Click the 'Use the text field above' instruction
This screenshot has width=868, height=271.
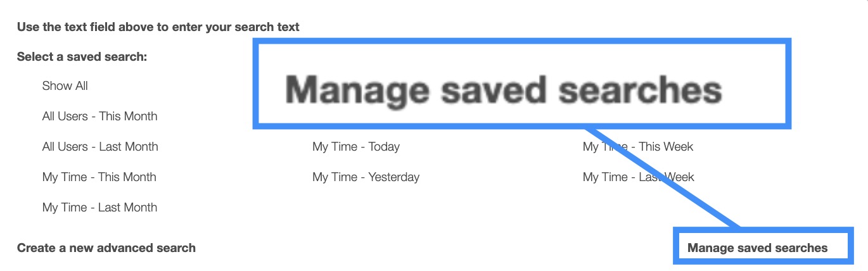(x=158, y=27)
